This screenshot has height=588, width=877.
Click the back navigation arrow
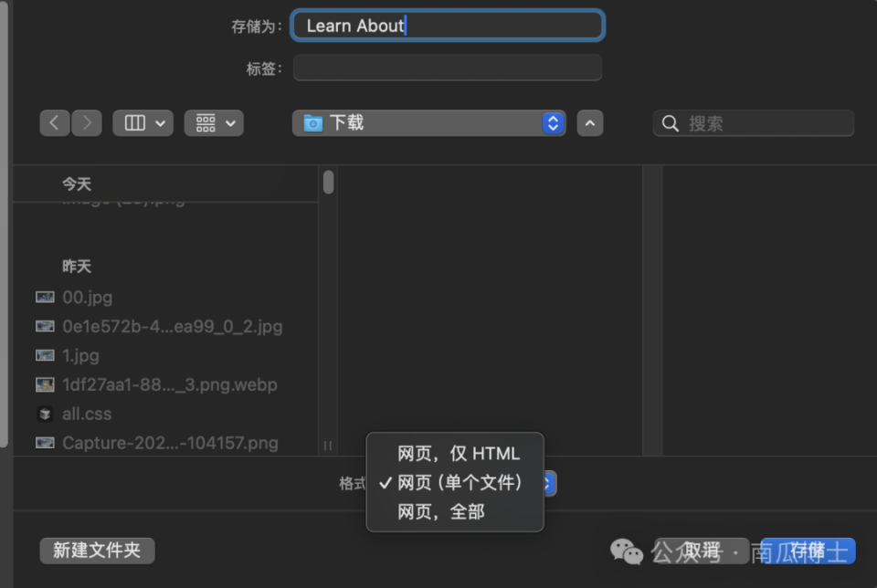[54, 122]
